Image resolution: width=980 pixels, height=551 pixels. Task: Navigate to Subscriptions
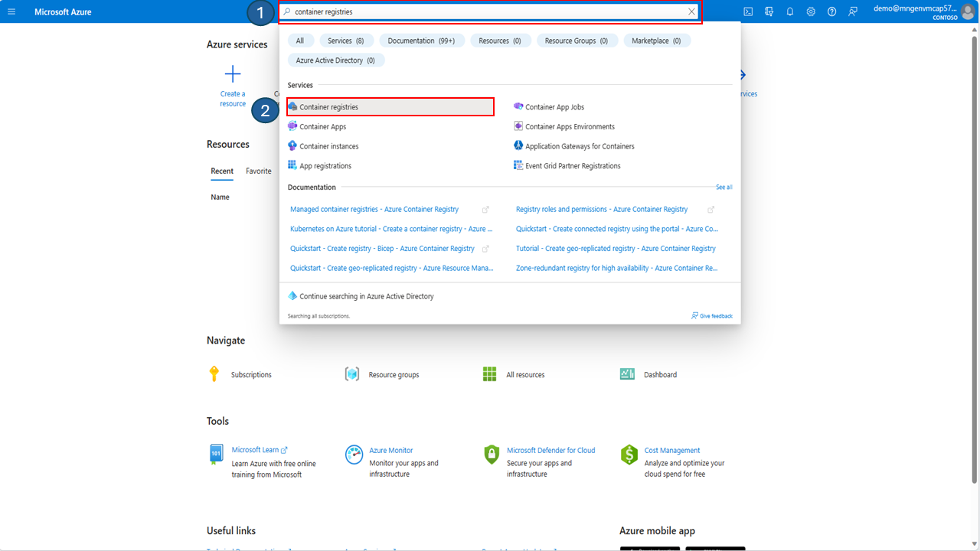coord(251,375)
